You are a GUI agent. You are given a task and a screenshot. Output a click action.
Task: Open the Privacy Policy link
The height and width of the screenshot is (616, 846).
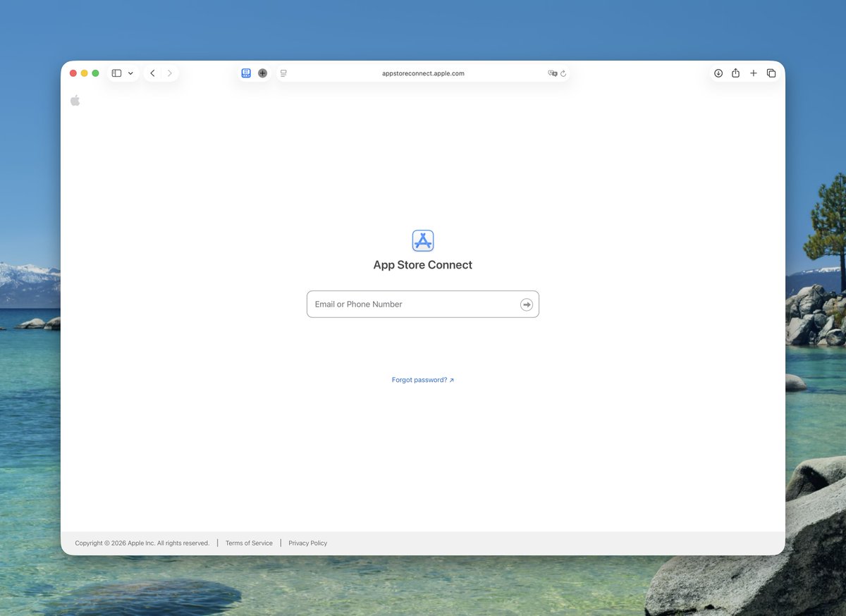click(308, 543)
